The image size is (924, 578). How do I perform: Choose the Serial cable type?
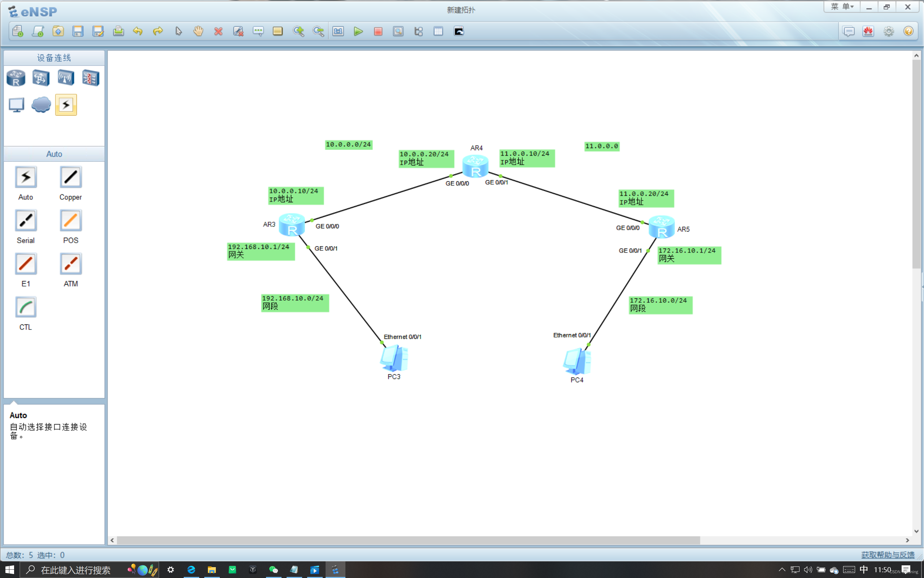26,221
